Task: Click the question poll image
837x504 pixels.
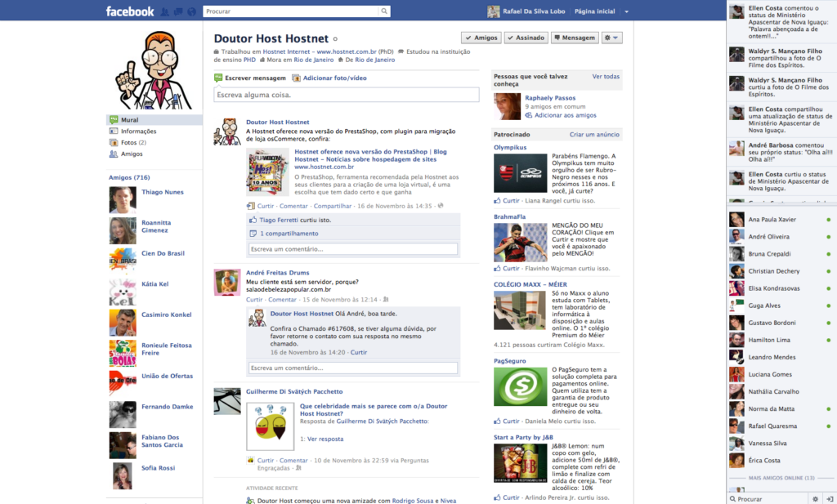Action: [270, 426]
